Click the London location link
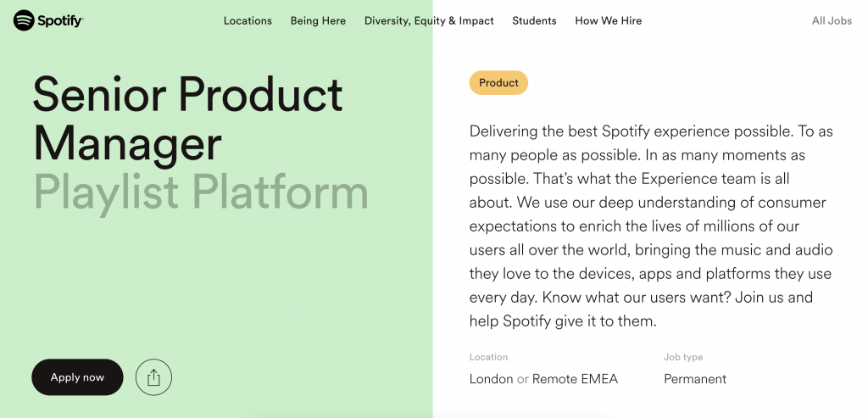The image size is (868, 418). (x=491, y=379)
